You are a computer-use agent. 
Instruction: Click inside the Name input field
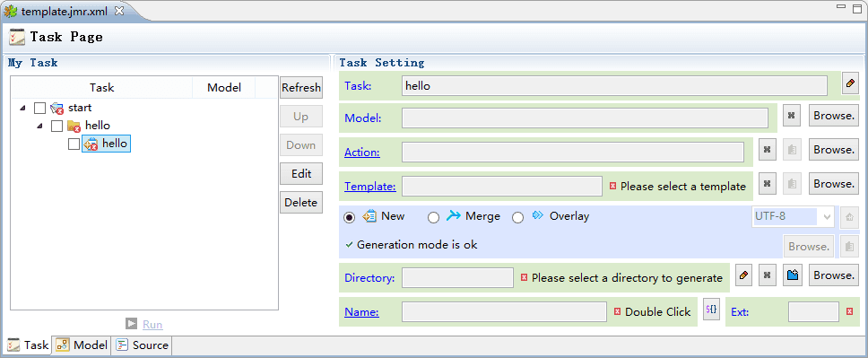(x=504, y=312)
